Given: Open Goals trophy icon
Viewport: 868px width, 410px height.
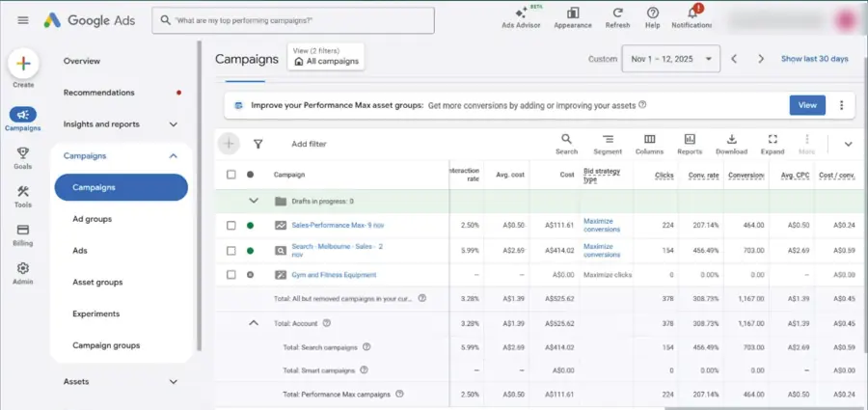Looking at the screenshot, I should (23, 158).
